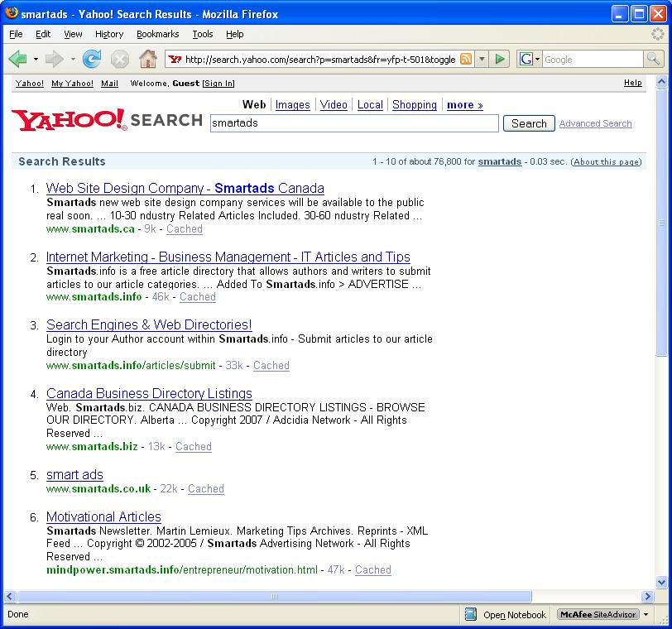Open the History menu

109,34
